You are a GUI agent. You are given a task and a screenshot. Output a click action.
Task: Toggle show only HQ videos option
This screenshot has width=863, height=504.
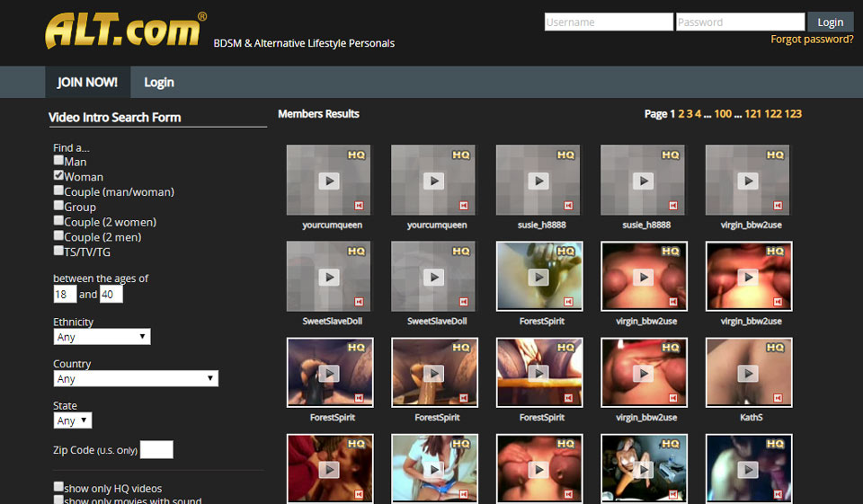(x=58, y=487)
